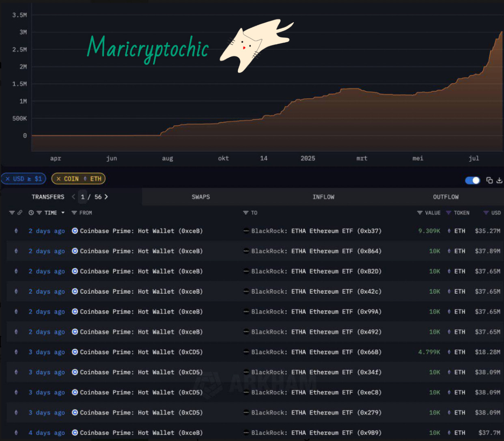
Task: Click the Ethereum chain icon in the 0x66B row
Action: click(x=16, y=352)
